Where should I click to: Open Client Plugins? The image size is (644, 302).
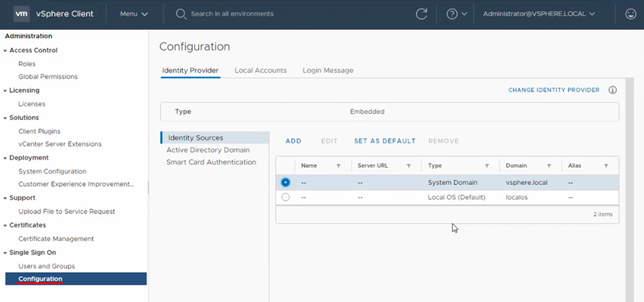tap(39, 131)
